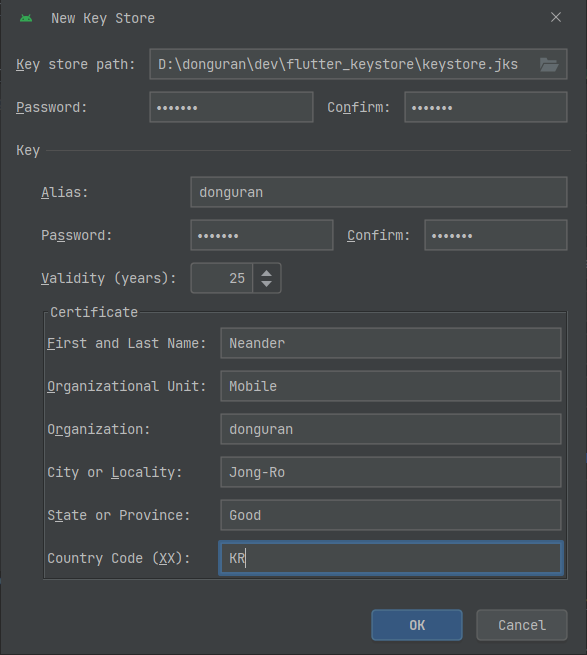Close the New Key Store dialog
The height and width of the screenshot is (655, 587).
coord(556,17)
